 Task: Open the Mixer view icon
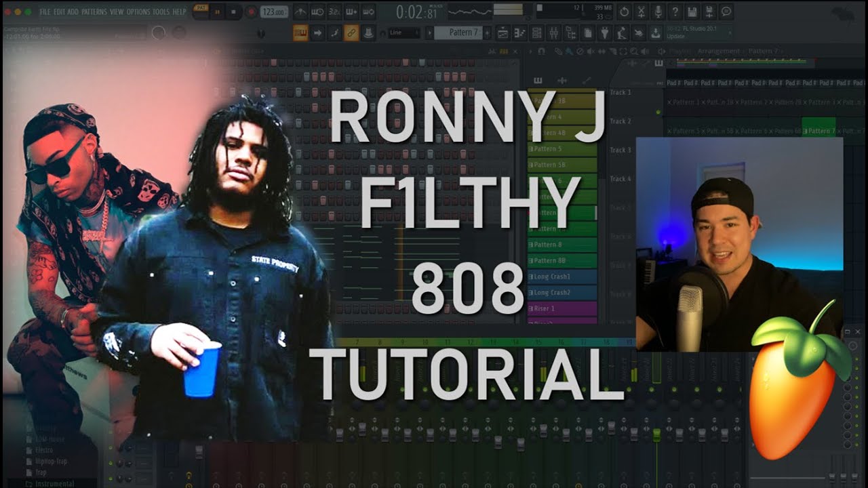(553, 33)
